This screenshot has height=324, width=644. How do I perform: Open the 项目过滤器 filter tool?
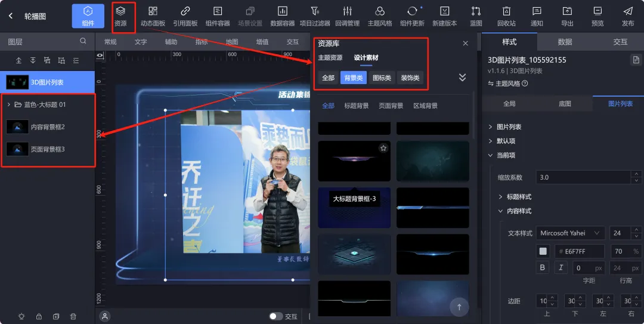pyautogui.click(x=315, y=16)
